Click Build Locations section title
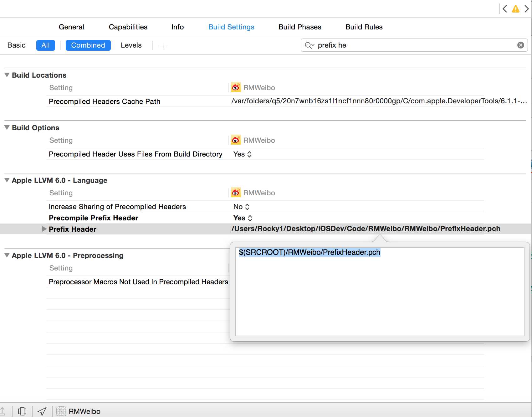The height and width of the screenshot is (417, 532). tap(39, 75)
